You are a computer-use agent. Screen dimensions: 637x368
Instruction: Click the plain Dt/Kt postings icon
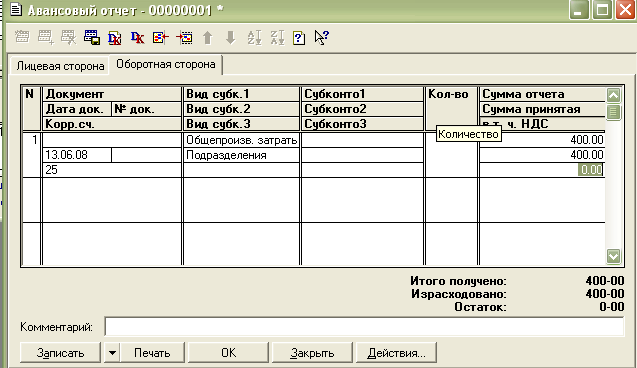coord(138,37)
